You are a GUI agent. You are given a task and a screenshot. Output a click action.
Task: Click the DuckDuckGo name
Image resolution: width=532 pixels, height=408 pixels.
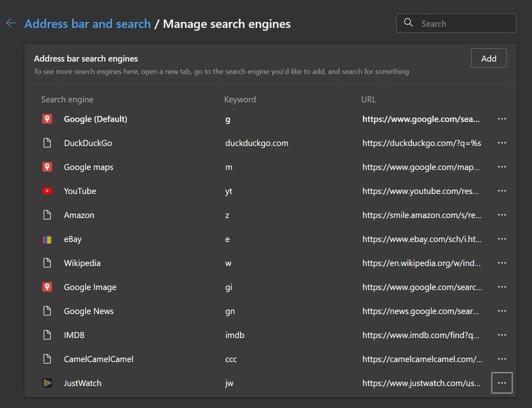[88, 143]
